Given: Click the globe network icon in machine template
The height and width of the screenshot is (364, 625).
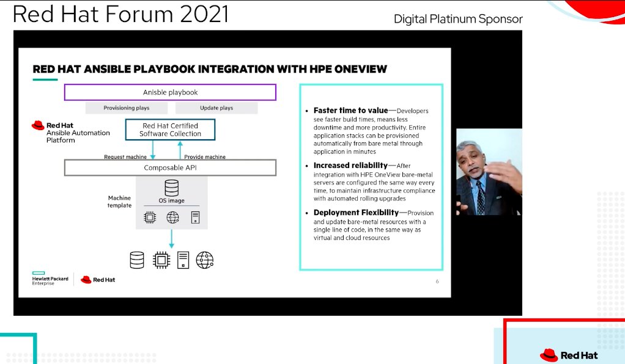Looking at the screenshot, I should coord(172,217).
